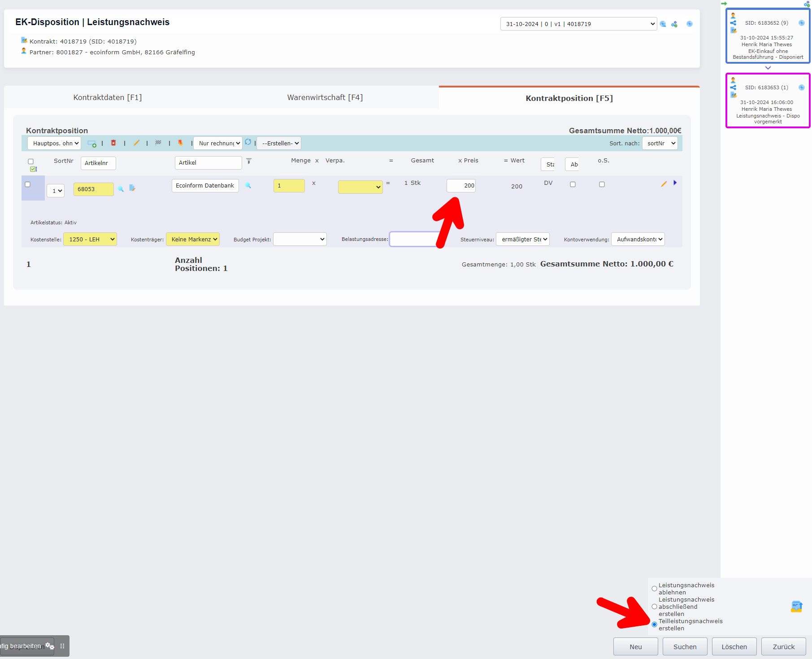Switch to the Kontraktdaten [F1] tab
The width and height of the screenshot is (812, 659).
(x=108, y=97)
